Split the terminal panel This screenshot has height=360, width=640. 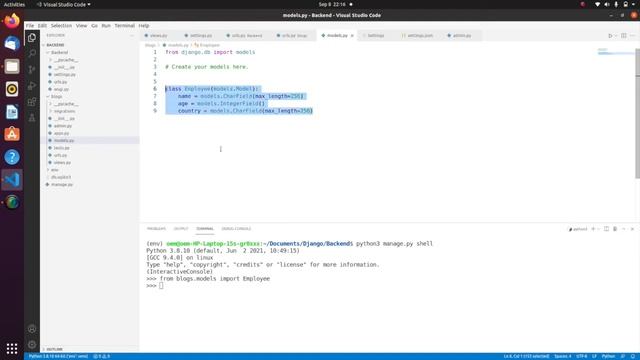(x=607, y=229)
